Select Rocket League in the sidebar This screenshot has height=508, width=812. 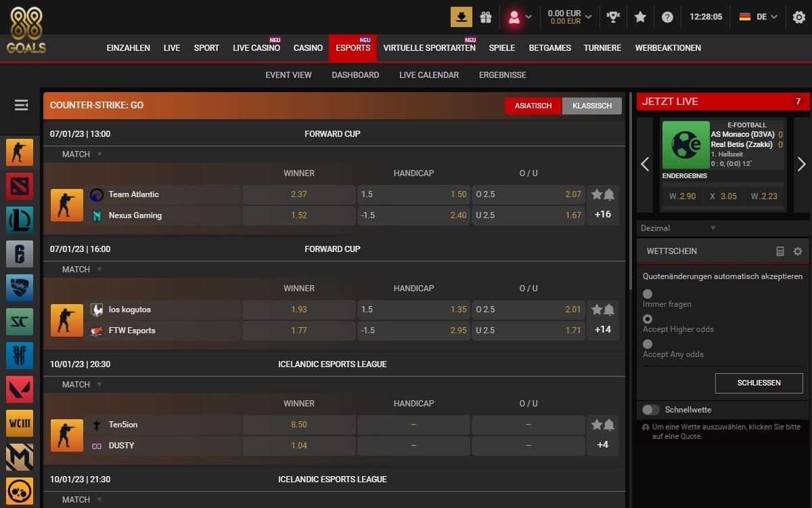(20, 288)
